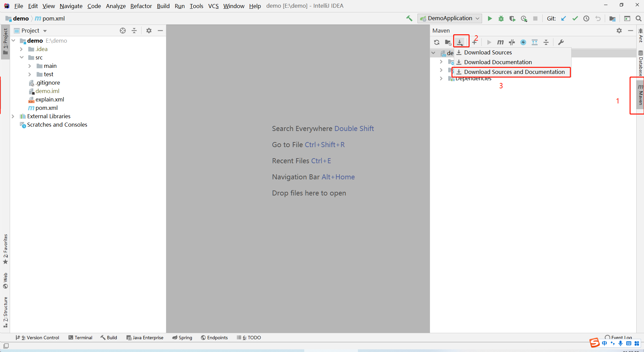The height and width of the screenshot is (352, 644).
Task: Open the 9: Version Control tool window
Action: (37, 338)
